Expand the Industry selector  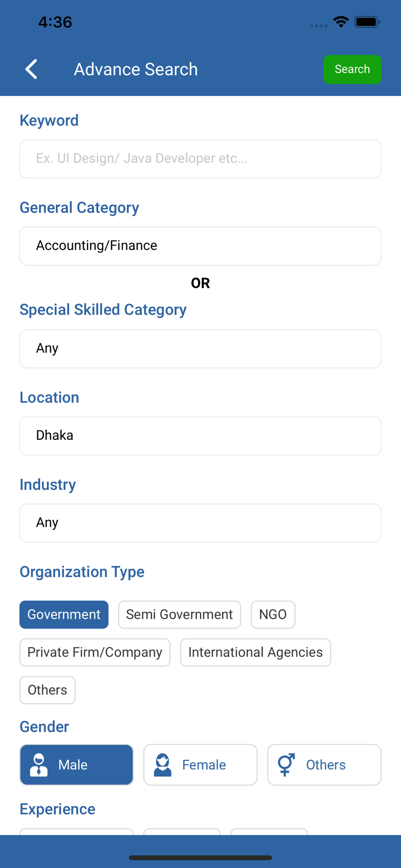[200, 523]
